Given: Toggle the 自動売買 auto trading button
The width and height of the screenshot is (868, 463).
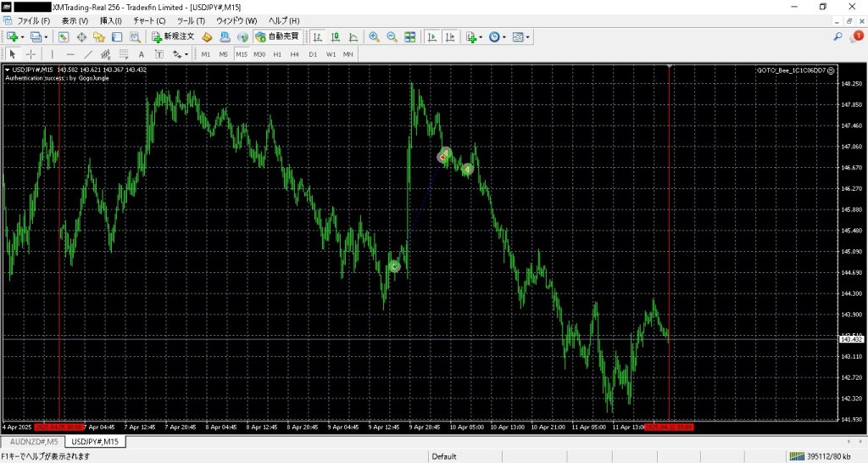Looking at the screenshot, I should [x=277, y=37].
